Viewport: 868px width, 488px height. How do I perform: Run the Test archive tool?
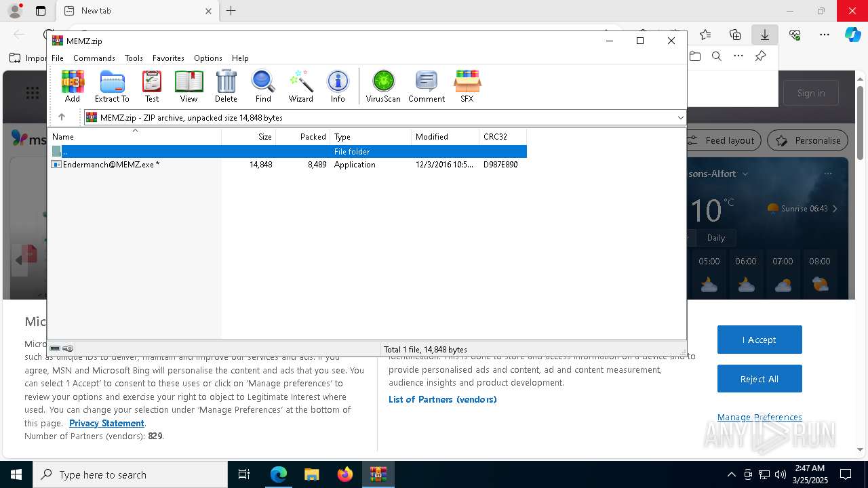(x=152, y=86)
